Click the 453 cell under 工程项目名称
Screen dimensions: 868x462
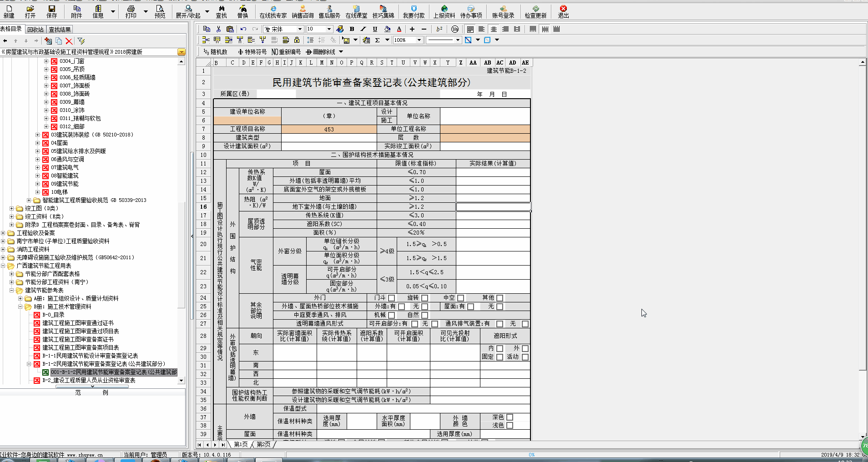[x=329, y=129]
